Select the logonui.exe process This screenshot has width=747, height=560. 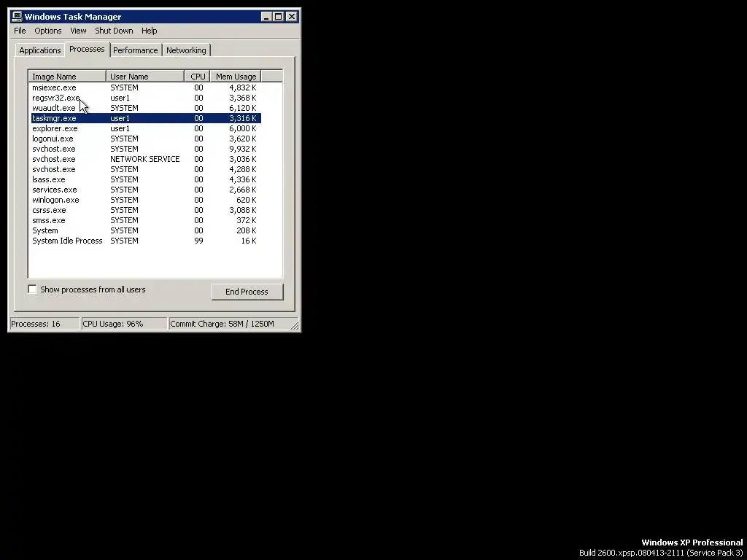pyautogui.click(x=146, y=139)
